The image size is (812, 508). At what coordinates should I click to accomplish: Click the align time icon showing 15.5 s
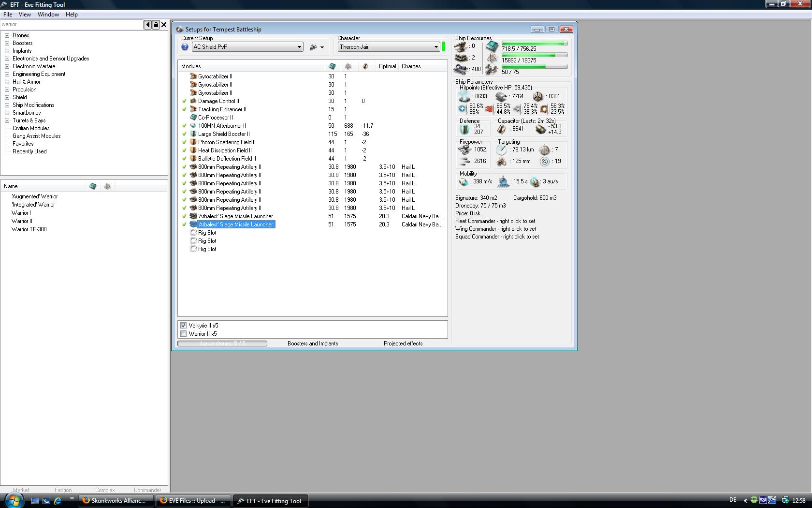coord(503,182)
